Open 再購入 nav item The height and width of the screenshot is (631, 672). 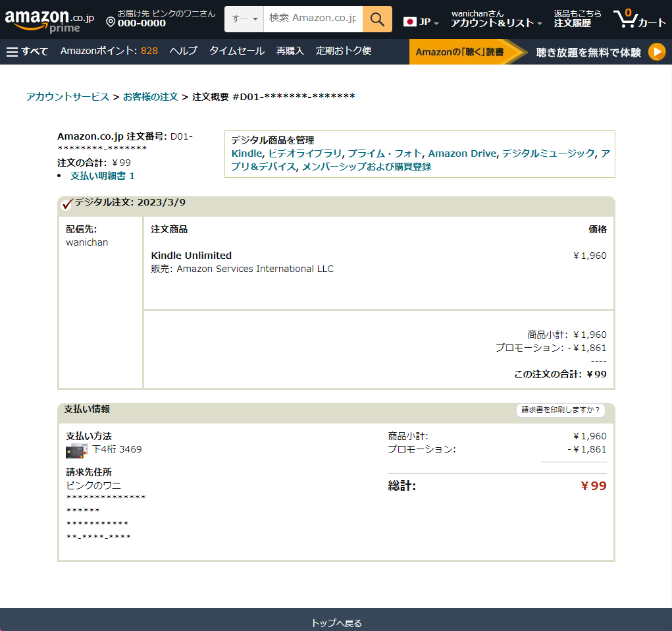[290, 51]
